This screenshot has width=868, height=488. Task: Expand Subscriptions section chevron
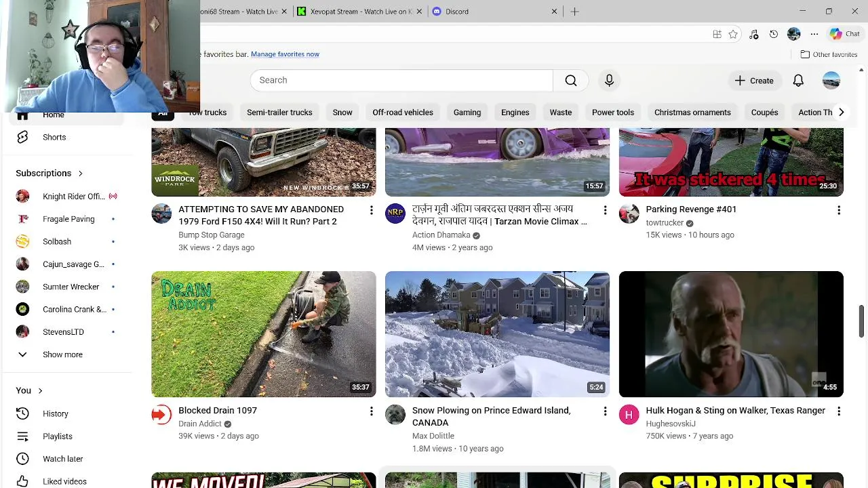click(x=81, y=174)
